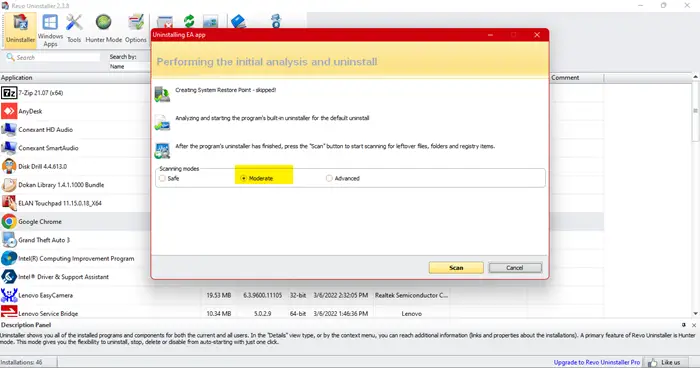700x369 pixels.
Task: Click the AnyDesk application icon
Action: (9, 111)
